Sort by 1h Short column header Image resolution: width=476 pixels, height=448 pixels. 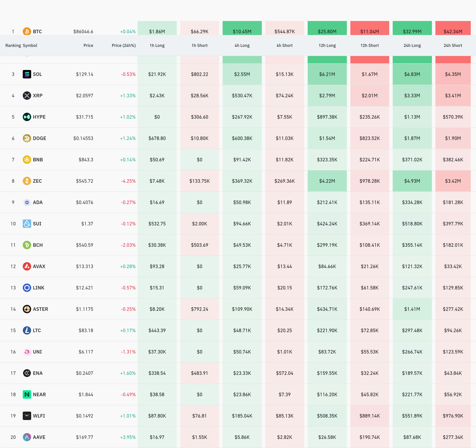tap(199, 45)
